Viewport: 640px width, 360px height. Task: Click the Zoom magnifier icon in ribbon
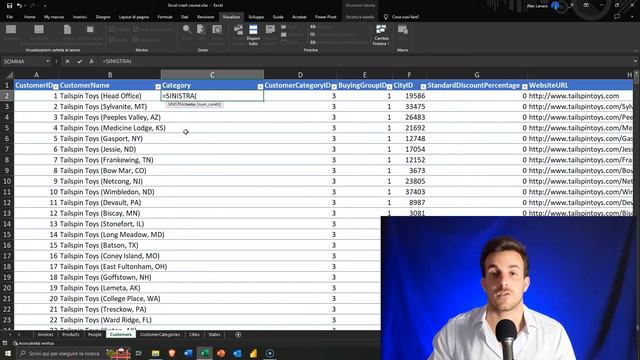click(187, 29)
